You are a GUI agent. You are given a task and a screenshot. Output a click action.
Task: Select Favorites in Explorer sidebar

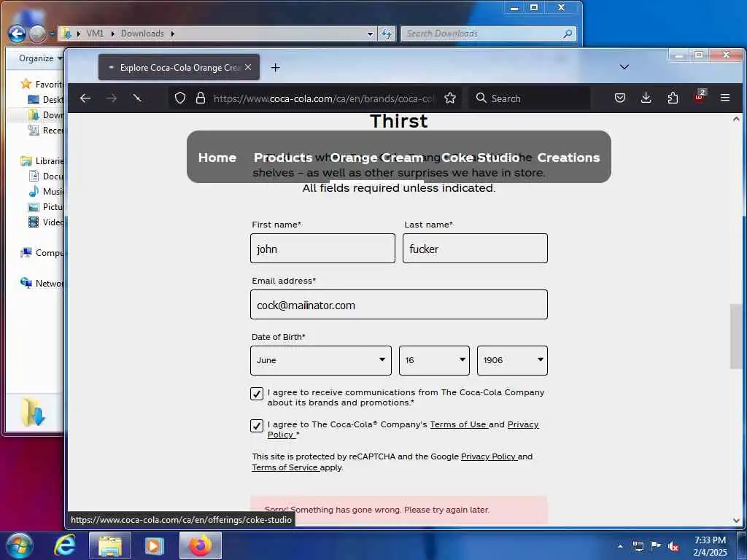(42, 85)
